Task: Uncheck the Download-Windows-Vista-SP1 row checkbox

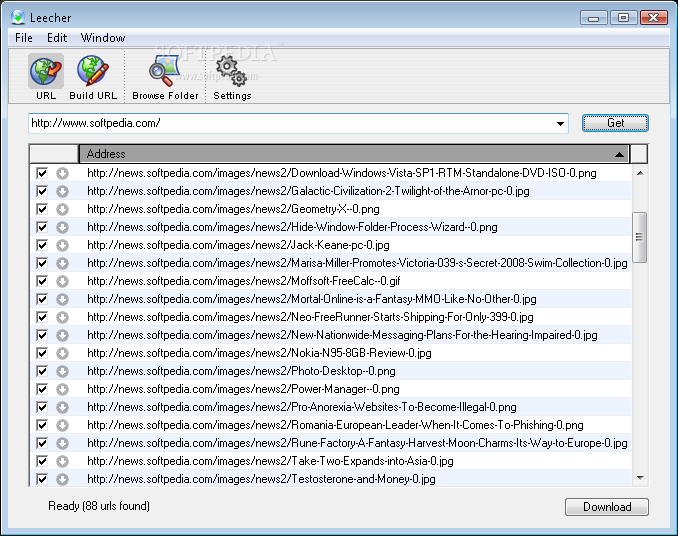Action: click(42, 173)
